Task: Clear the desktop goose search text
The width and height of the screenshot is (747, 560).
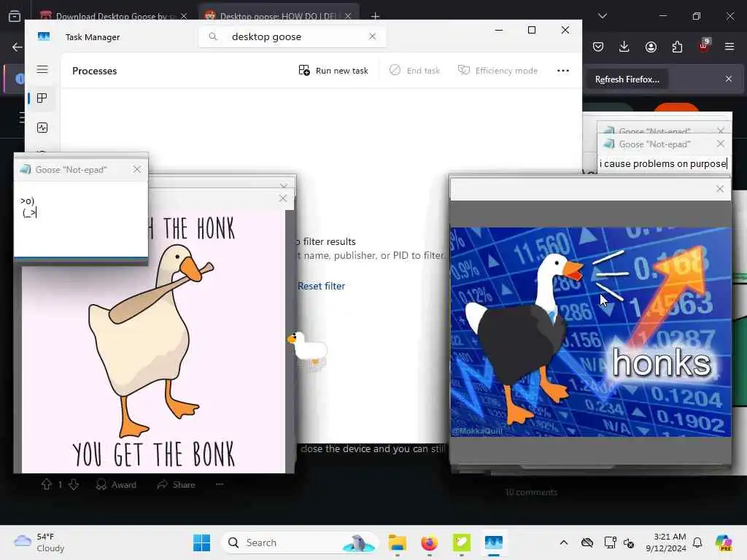Action: [x=372, y=36]
